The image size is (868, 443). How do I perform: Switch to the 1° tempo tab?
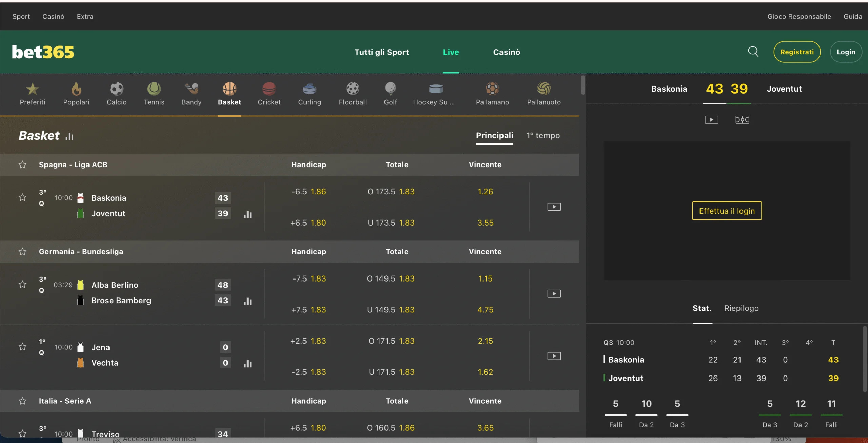pyautogui.click(x=542, y=135)
